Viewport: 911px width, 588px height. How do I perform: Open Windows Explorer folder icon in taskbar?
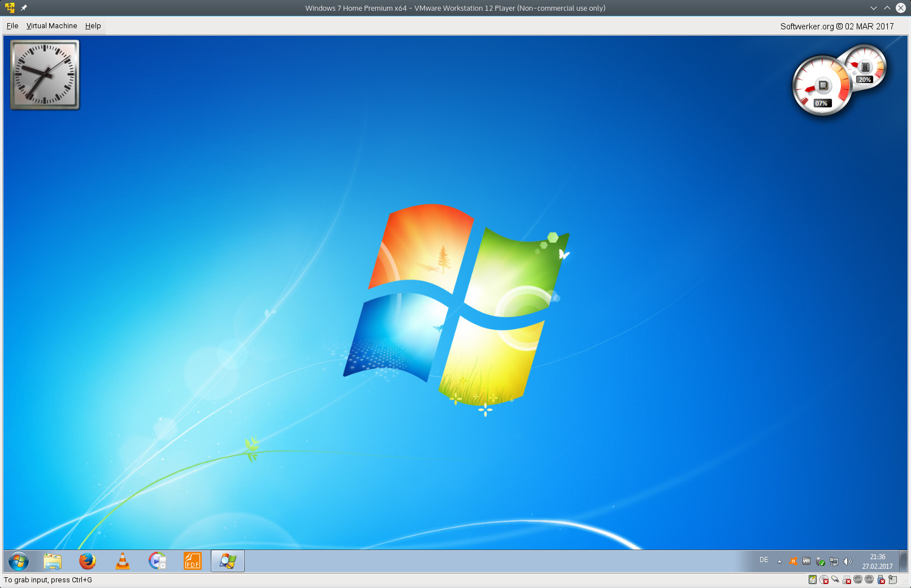(x=53, y=561)
